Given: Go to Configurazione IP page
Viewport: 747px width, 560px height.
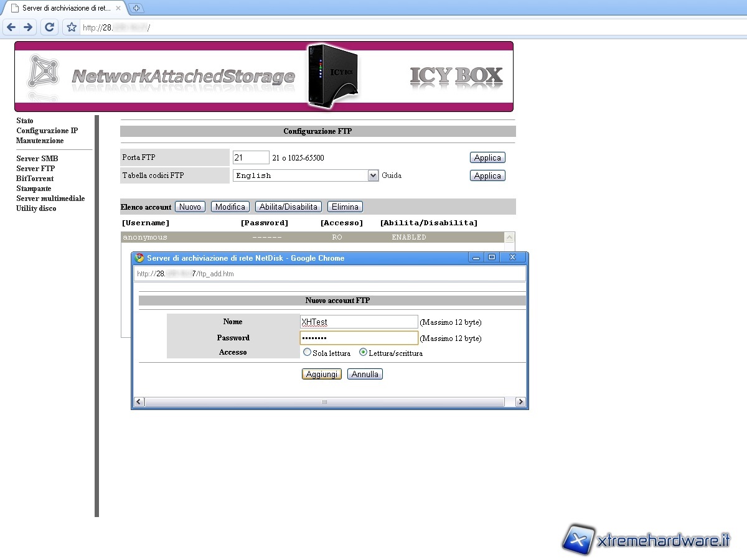Looking at the screenshot, I should coord(47,131).
